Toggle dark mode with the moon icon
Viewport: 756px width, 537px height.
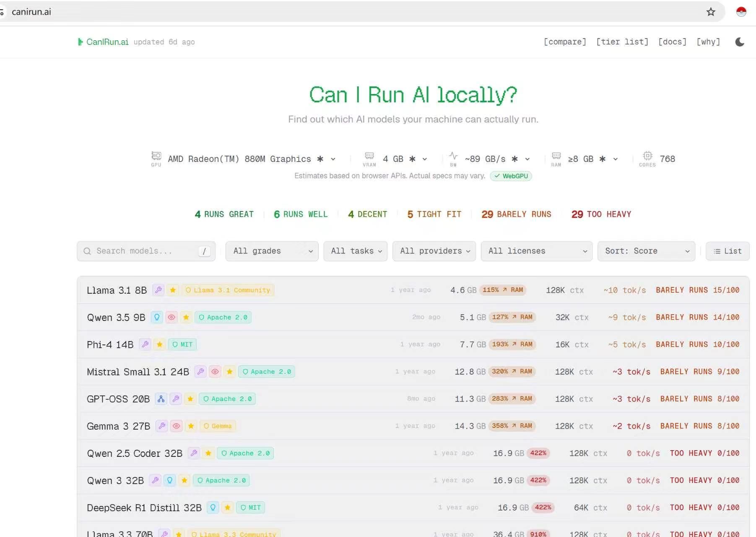point(740,42)
